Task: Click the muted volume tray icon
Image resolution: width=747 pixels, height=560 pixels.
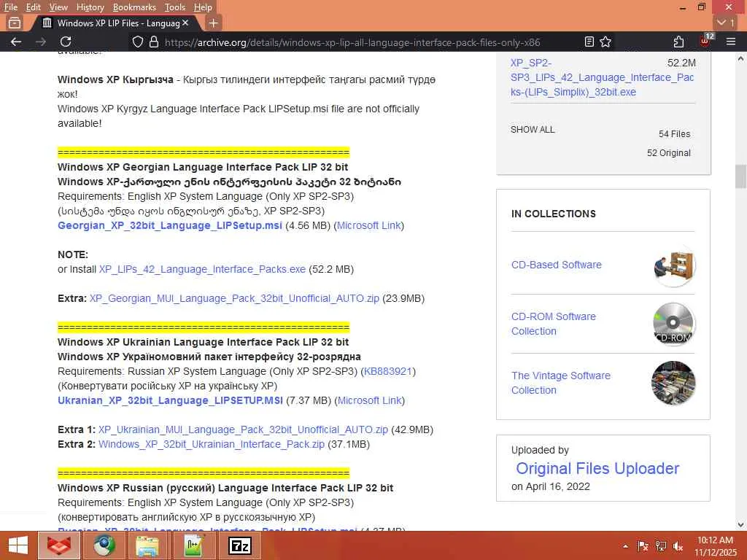Action: [x=678, y=546]
